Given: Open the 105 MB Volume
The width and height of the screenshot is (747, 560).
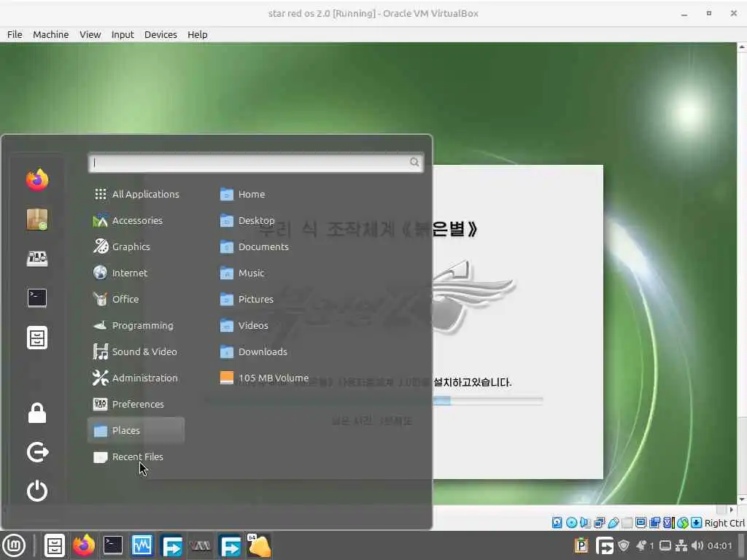Looking at the screenshot, I should [264, 378].
